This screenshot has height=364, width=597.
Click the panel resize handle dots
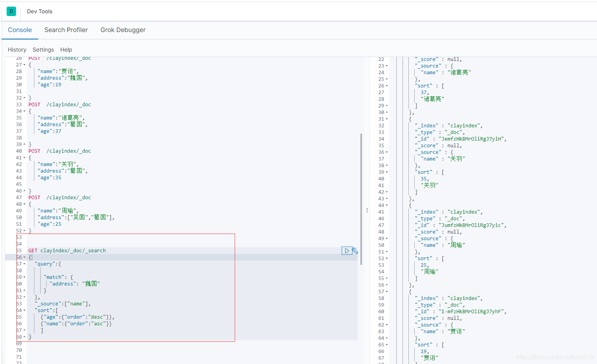[x=367, y=210]
